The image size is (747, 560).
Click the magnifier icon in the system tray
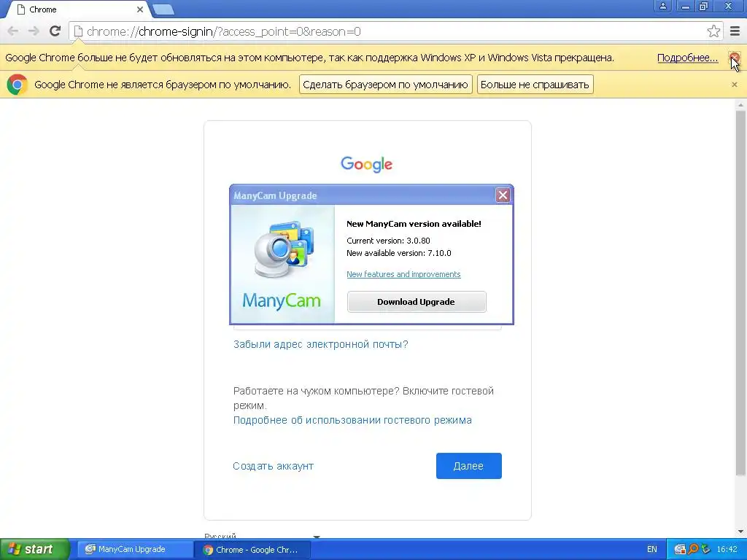(693, 550)
